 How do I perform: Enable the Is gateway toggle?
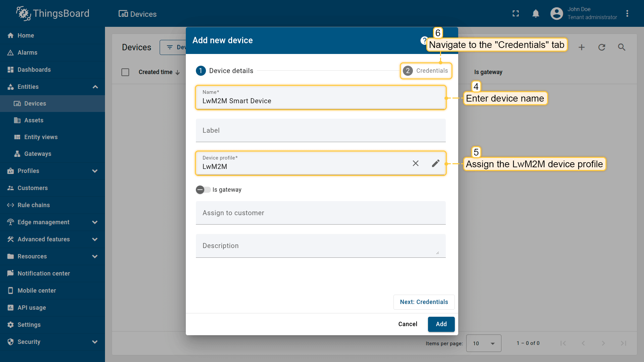(203, 190)
